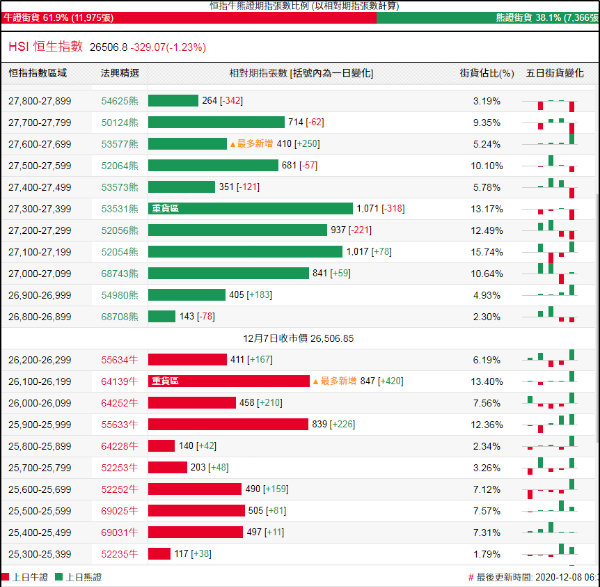Click column header 恒指指數區域
The height and width of the screenshot is (587, 600).
[38, 73]
